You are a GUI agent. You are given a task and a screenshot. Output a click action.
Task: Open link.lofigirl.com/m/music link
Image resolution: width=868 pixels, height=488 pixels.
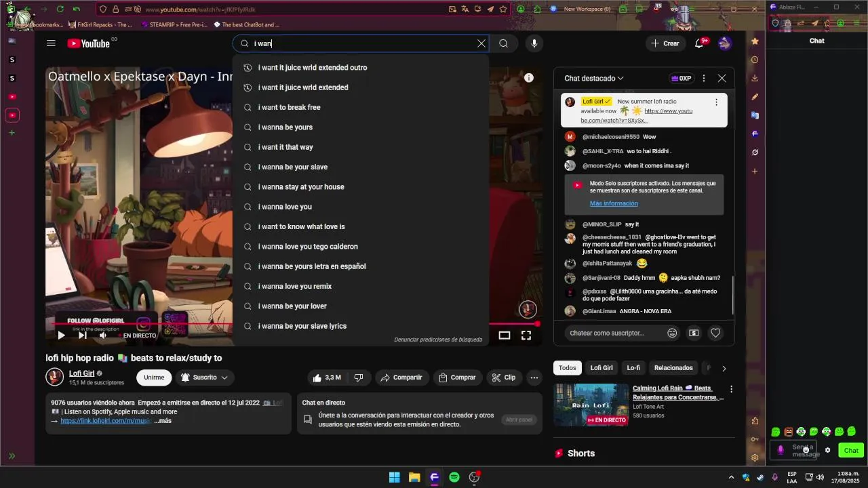tap(106, 421)
